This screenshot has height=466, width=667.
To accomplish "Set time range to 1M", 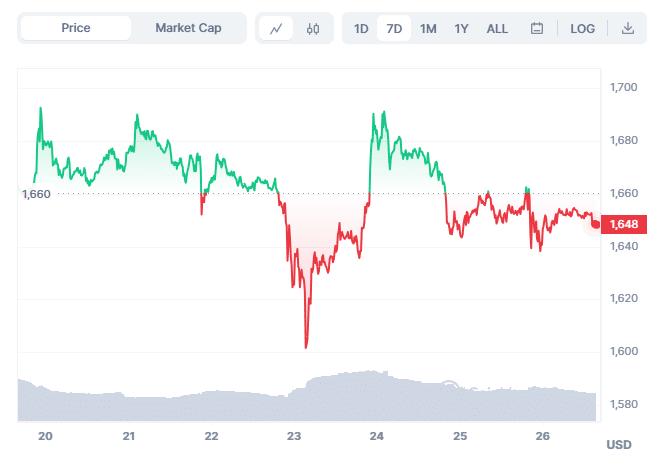I will 428,29.
